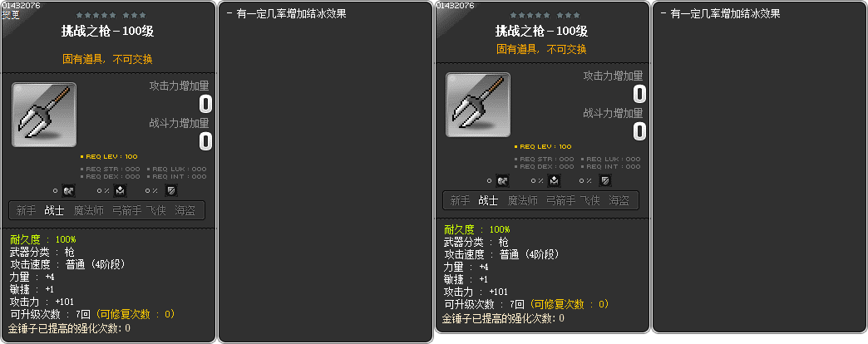Image resolution: width=868 pixels, height=344 pixels.
Task: Select the 飞侠 job tab in second tooltip
Action: click(590, 201)
